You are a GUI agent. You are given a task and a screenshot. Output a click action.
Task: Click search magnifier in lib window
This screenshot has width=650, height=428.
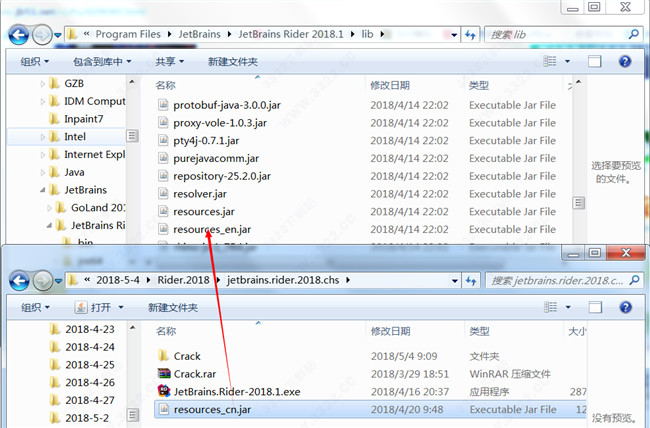pos(633,34)
